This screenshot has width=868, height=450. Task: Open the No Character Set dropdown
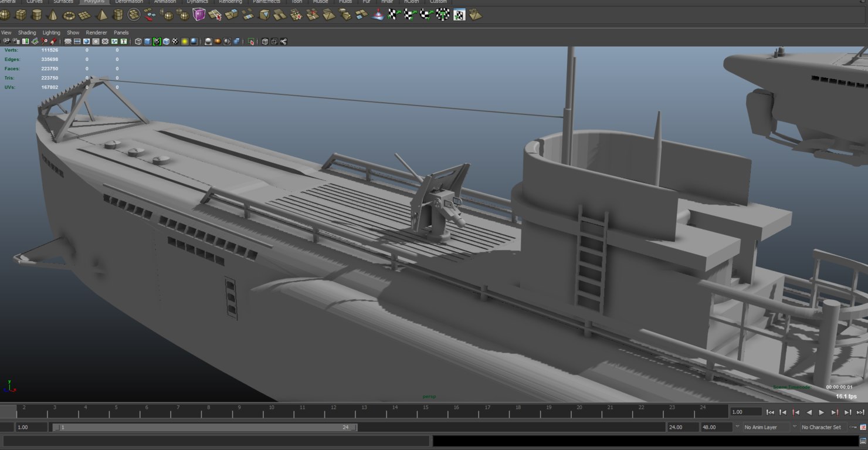(x=821, y=427)
